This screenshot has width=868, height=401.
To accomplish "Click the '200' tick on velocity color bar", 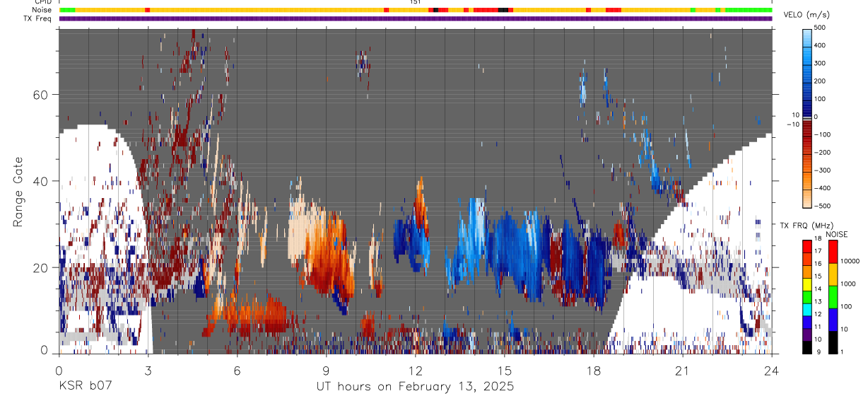I will click(x=821, y=81).
